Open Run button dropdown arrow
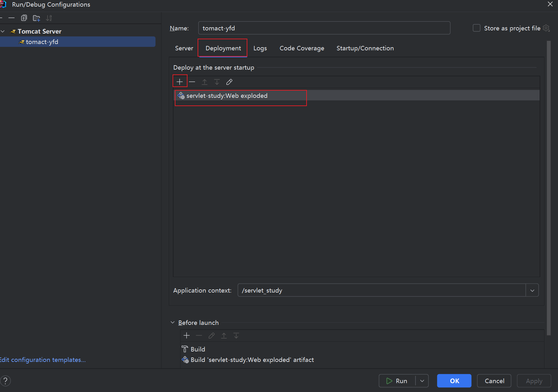This screenshot has width=558, height=392. tap(422, 381)
